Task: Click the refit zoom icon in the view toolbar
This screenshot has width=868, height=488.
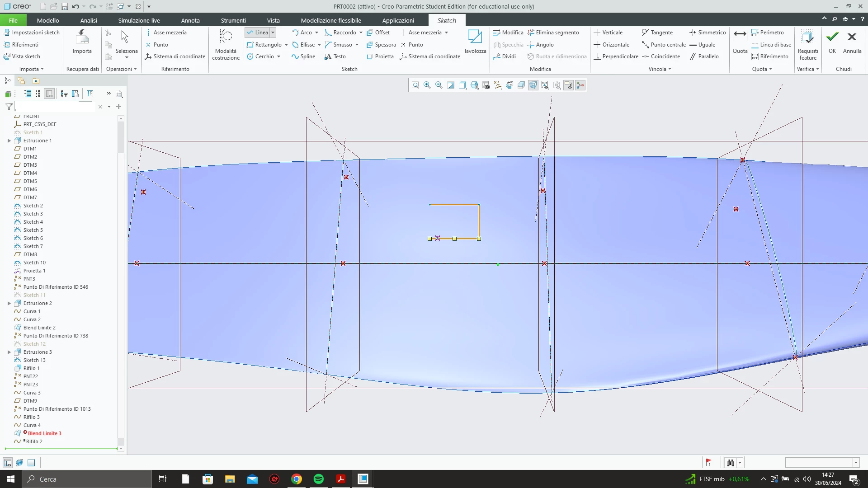Action: tap(415, 85)
